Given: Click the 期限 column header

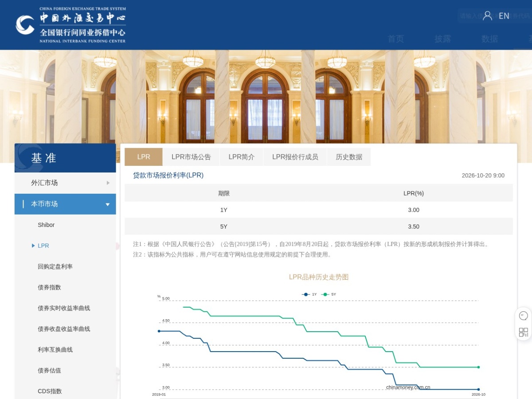Looking at the screenshot, I should coord(224,193).
